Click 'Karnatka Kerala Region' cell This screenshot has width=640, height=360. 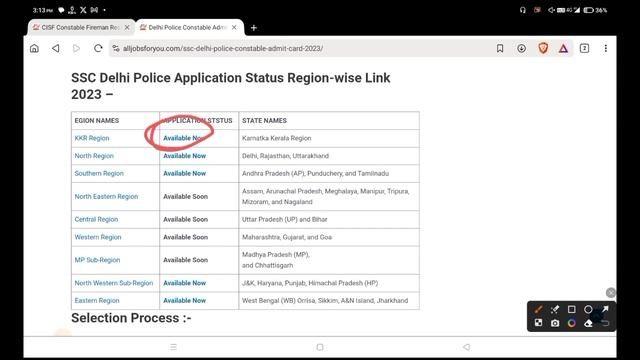pyautogui.click(x=276, y=138)
